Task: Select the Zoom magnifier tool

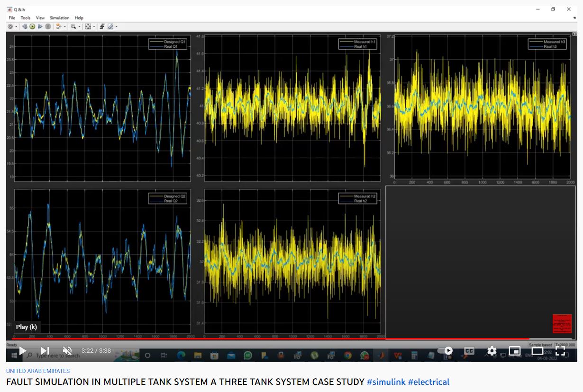Action: (x=73, y=27)
